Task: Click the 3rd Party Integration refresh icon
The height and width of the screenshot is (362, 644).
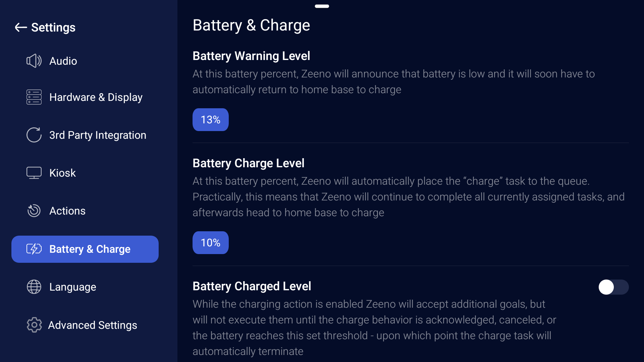Action: point(34,135)
